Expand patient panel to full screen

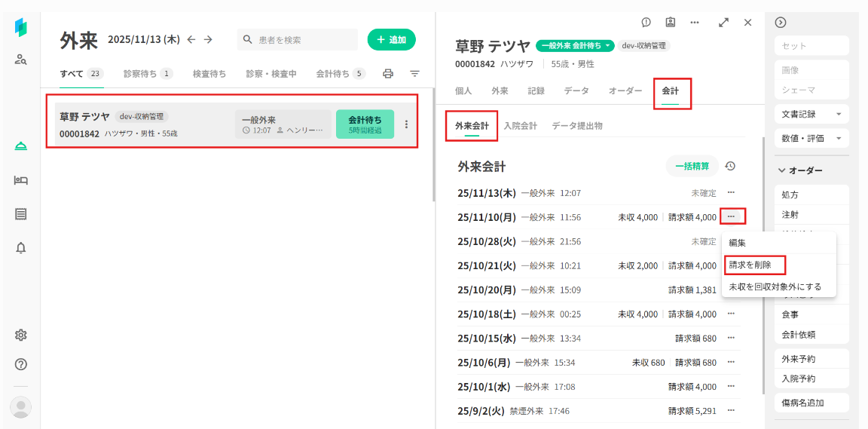pos(723,23)
